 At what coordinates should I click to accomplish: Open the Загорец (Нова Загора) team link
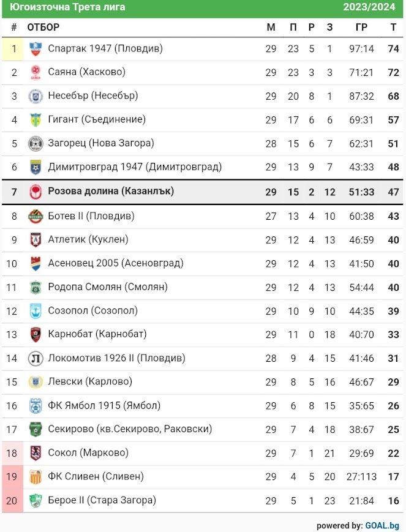(x=101, y=143)
